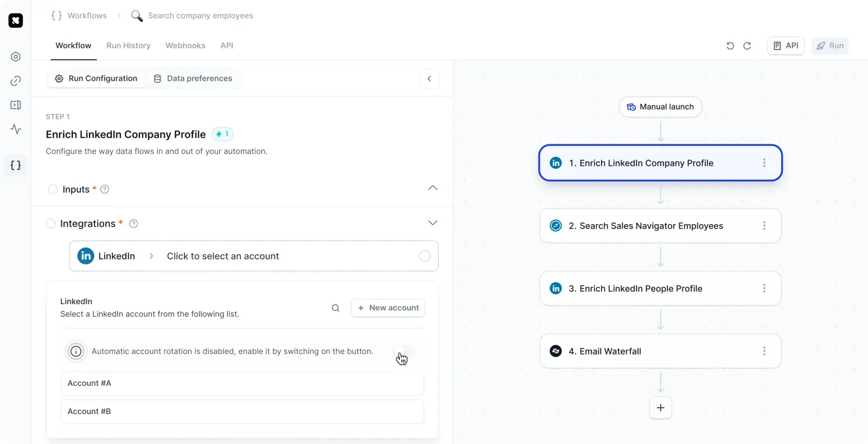The height and width of the screenshot is (444, 868).
Task: Select step 4 Email Waterfall node
Action: point(660,351)
